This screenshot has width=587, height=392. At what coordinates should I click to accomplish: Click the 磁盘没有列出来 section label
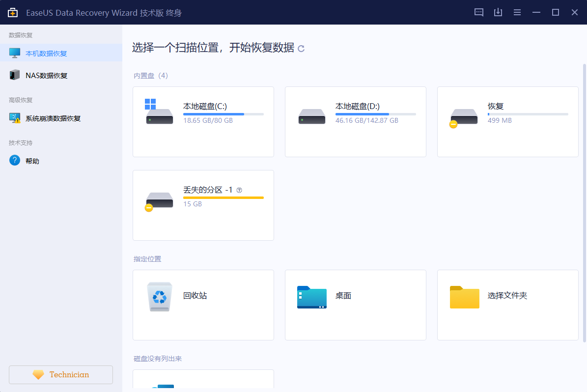click(x=158, y=359)
